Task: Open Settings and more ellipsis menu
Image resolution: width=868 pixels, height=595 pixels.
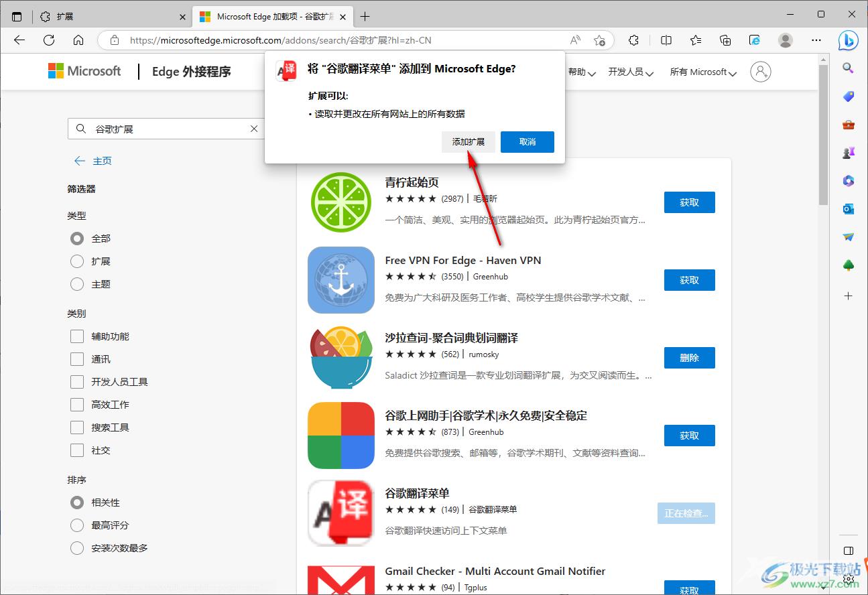Action: pyautogui.click(x=816, y=40)
